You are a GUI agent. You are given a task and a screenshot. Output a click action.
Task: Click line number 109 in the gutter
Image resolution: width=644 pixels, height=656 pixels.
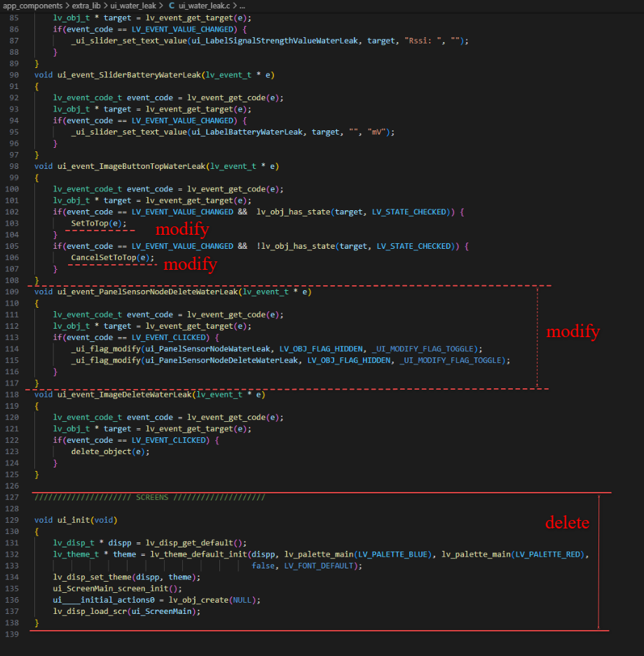(x=12, y=292)
